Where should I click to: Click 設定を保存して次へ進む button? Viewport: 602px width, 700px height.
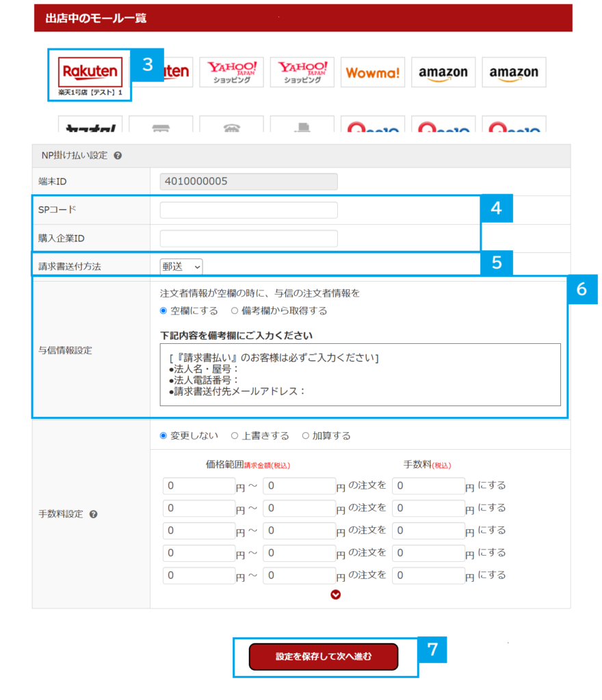click(324, 657)
